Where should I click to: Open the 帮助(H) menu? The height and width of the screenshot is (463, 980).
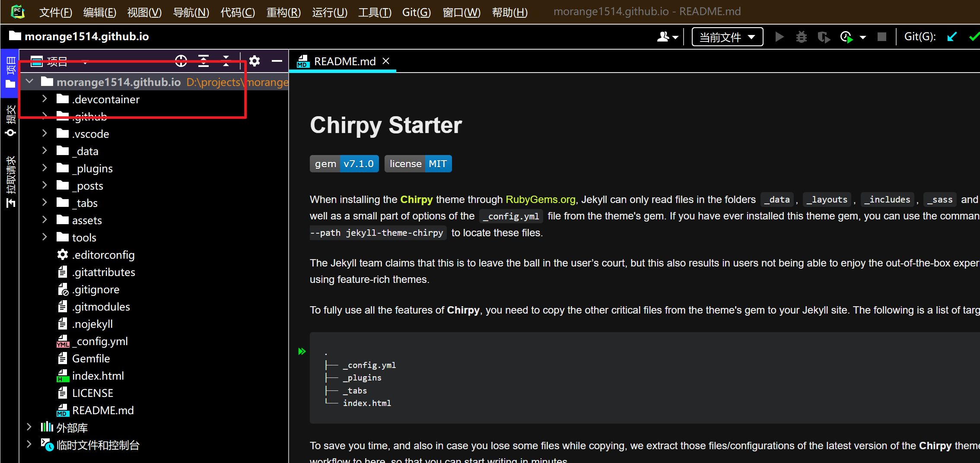click(510, 12)
